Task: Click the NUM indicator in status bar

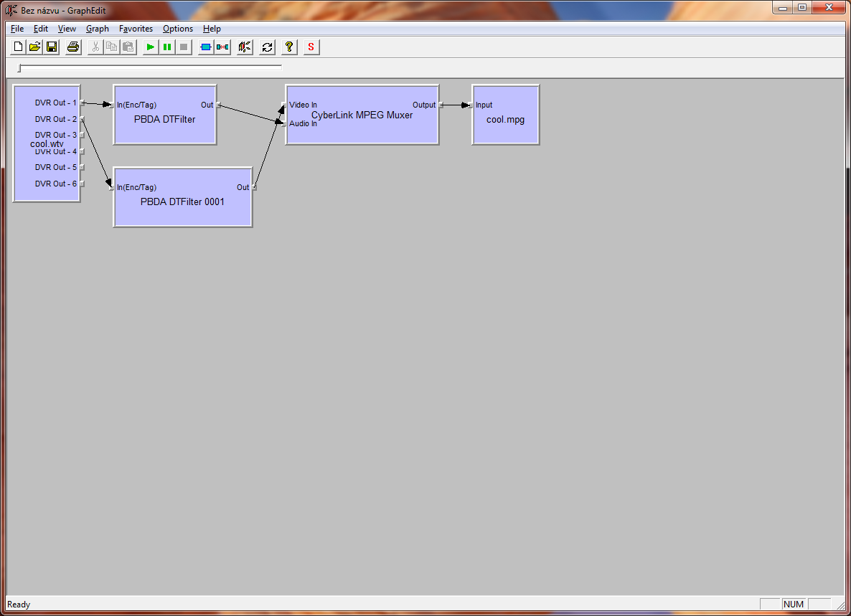Action: tap(794, 604)
